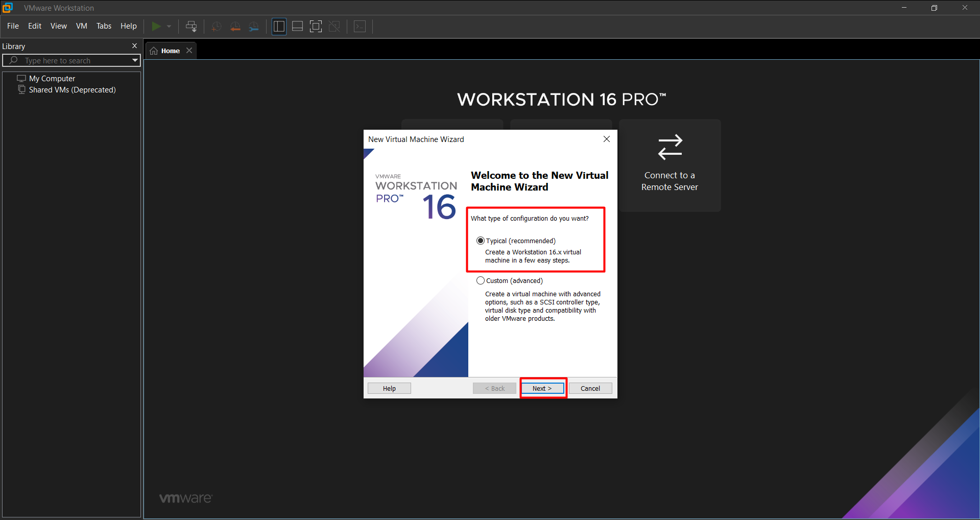Open the VM menu

pos(82,26)
